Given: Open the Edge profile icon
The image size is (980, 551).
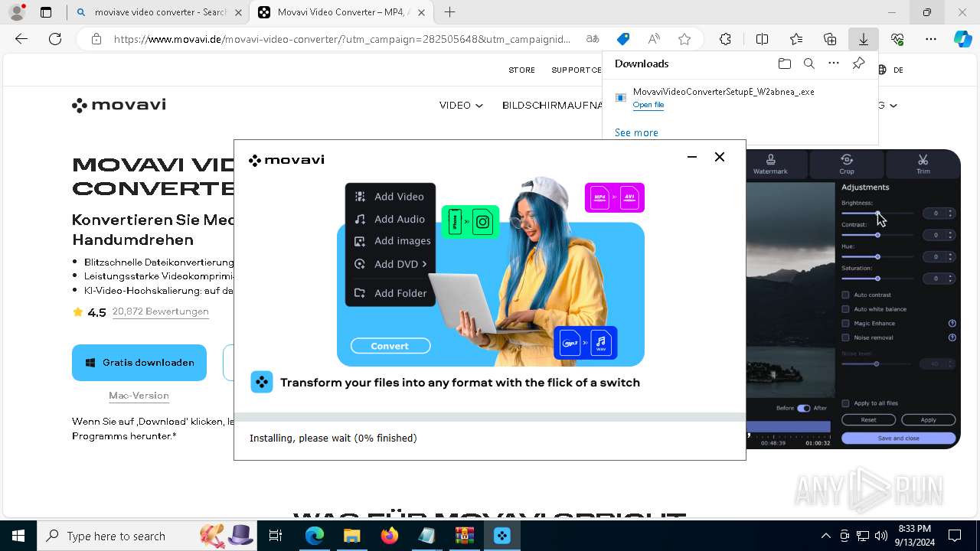Looking at the screenshot, I should click(17, 12).
